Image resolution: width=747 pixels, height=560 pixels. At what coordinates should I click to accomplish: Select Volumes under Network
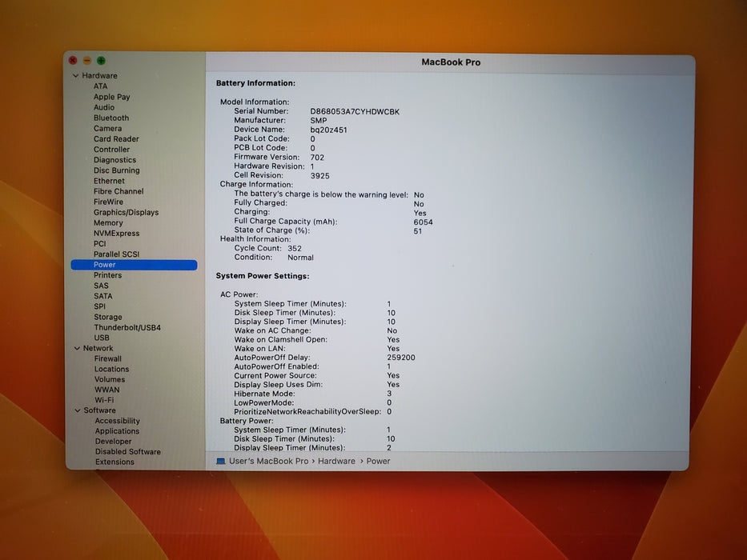[x=110, y=379]
